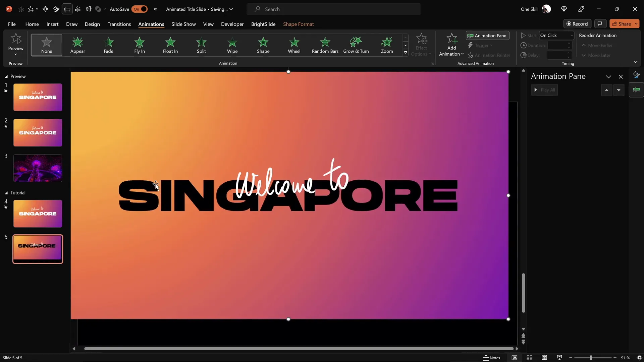Screen dimensions: 644x362
Task: Select slide 3 thumbnail in the panel
Action: coord(38,168)
